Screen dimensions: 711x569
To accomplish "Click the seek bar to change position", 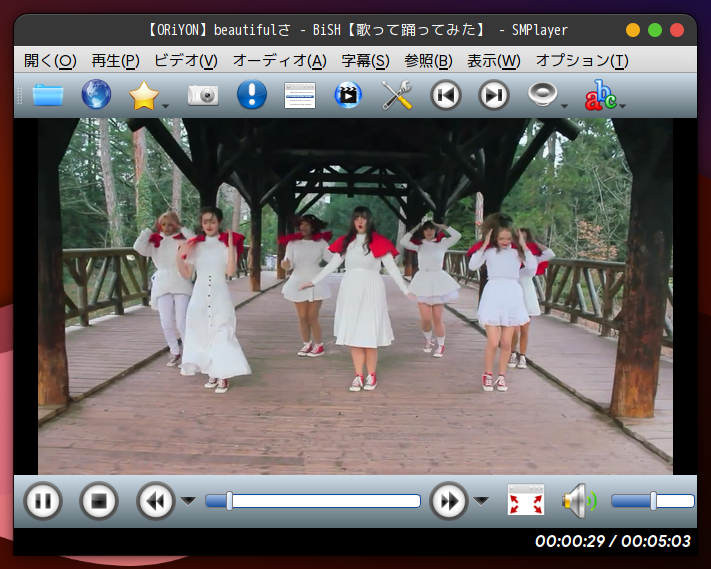I will click(x=313, y=501).
